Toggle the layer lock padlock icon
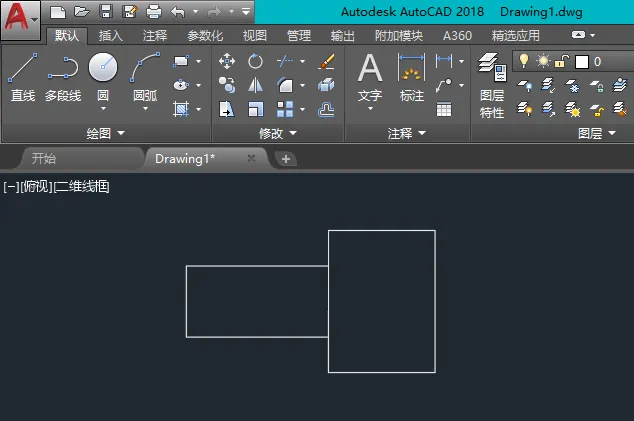 point(562,61)
